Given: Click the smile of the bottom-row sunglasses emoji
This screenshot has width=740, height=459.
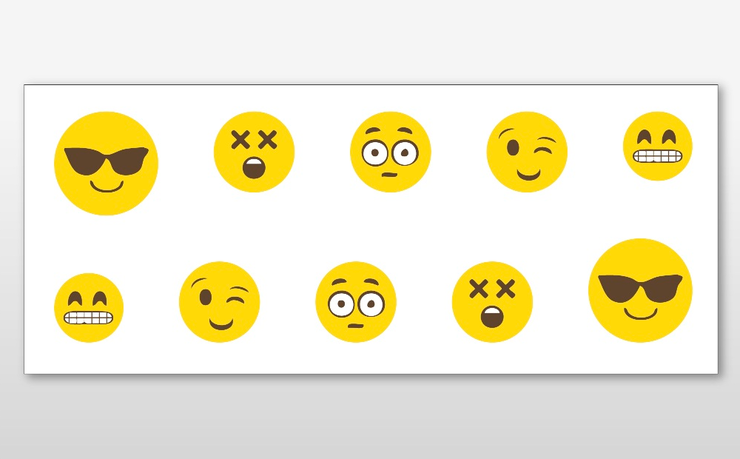Looking at the screenshot, I should [x=640, y=314].
